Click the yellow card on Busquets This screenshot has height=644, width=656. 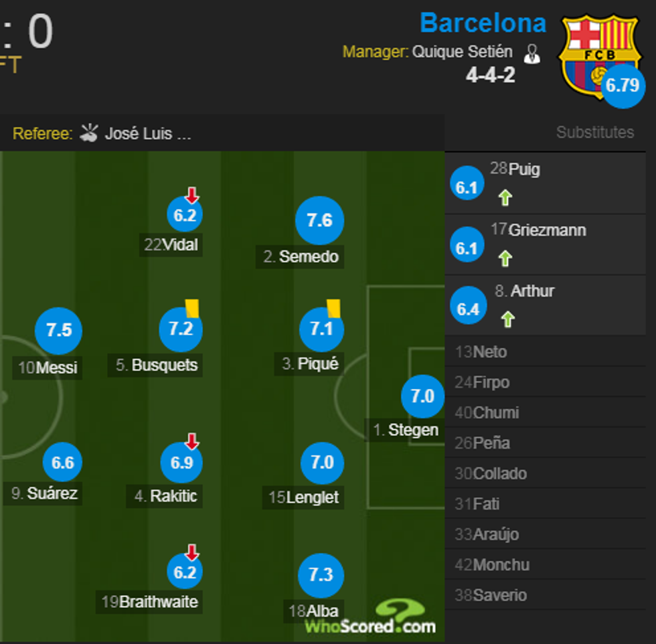click(x=193, y=308)
